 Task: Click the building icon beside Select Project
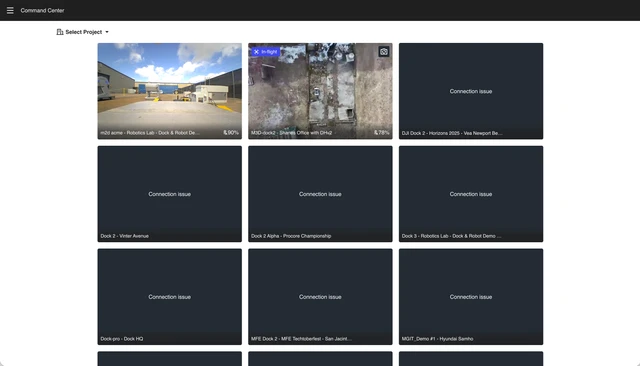point(60,32)
